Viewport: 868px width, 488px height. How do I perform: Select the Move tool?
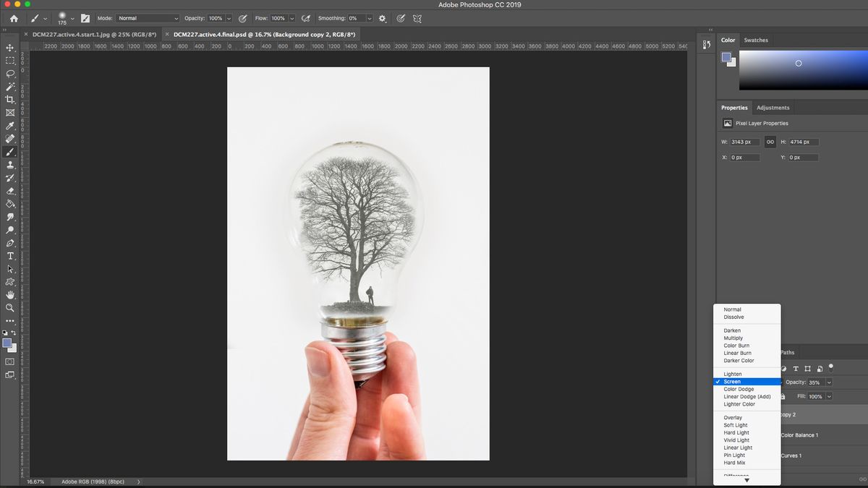[x=10, y=48]
